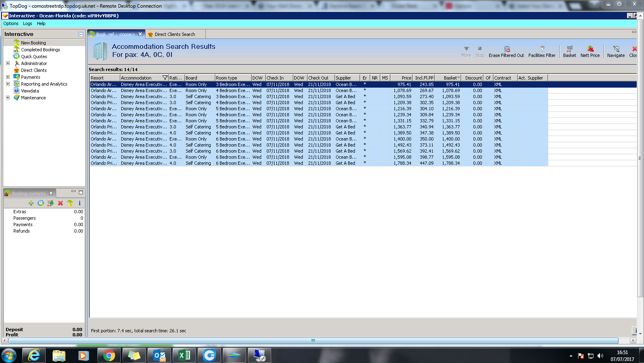The height and width of the screenshot is (363, 644).
Task: Click the volume icon in system tray
Action: pyautogui.click(x=600, y=356)
